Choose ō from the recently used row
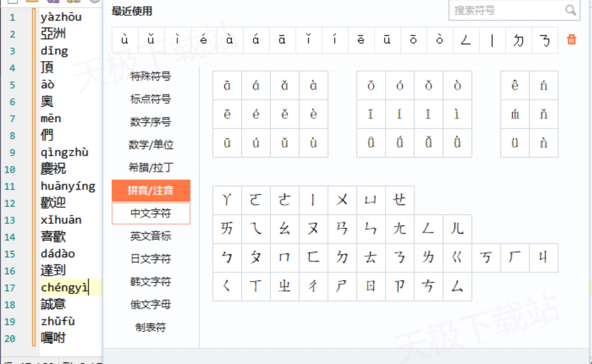The image size is (592, 364). pos(413,40)
